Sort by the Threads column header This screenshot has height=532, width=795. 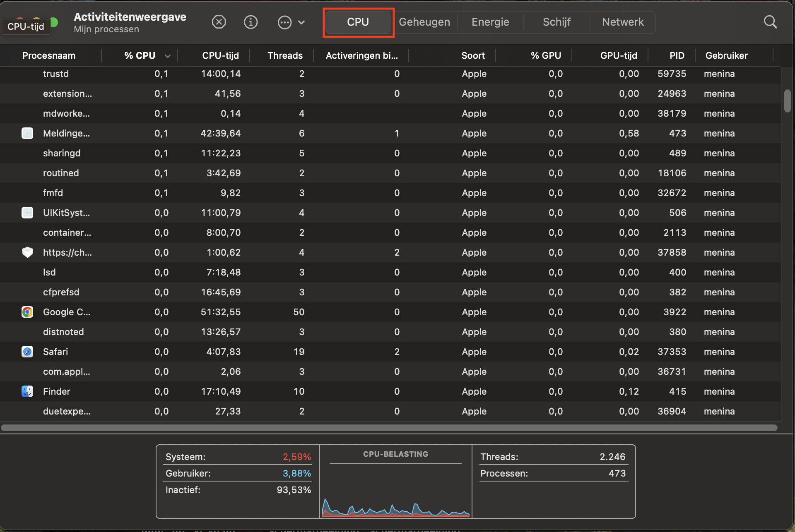(x=285, y=55)
